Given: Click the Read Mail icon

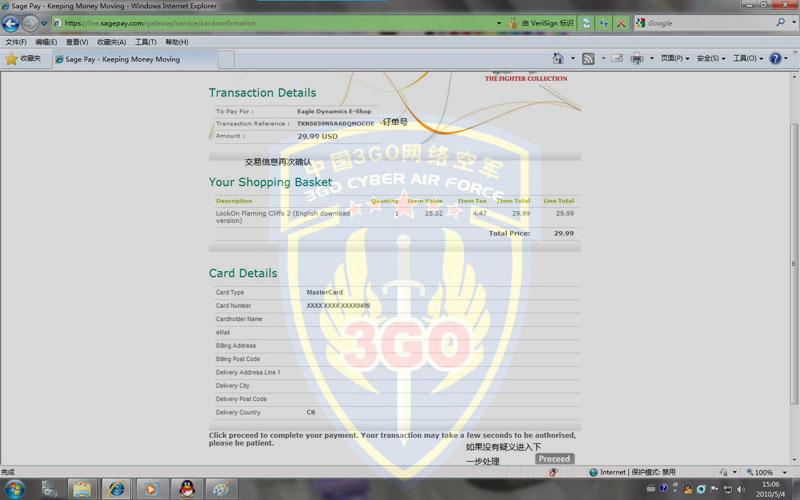Looking at the screenshot, I should tap(617, 58).
